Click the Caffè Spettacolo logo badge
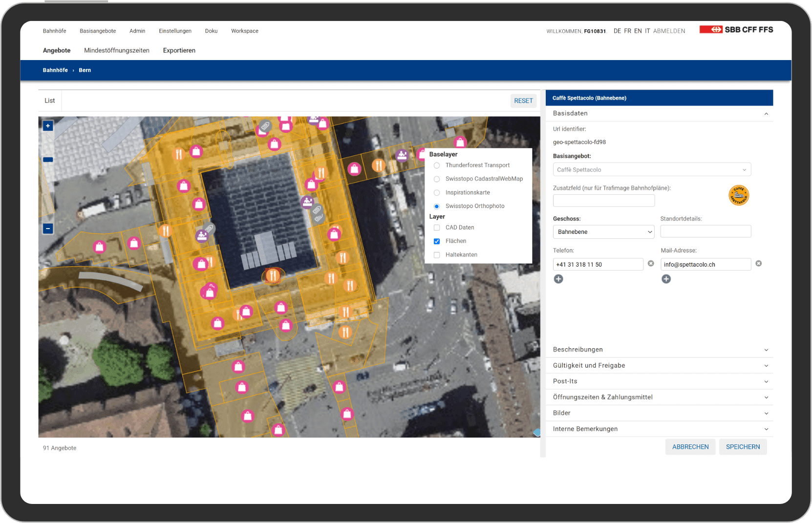 [x=738, y=195]
